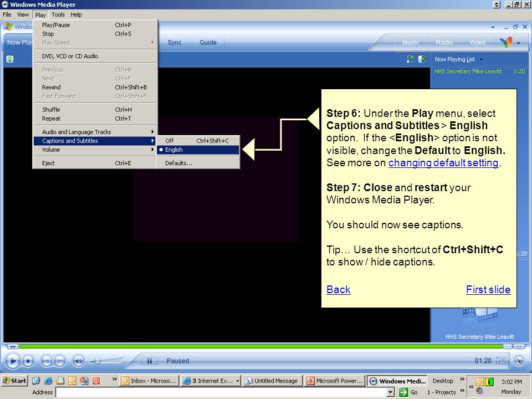Switch to the Guide tab
The image size is (532, 399).
point(208,43)
